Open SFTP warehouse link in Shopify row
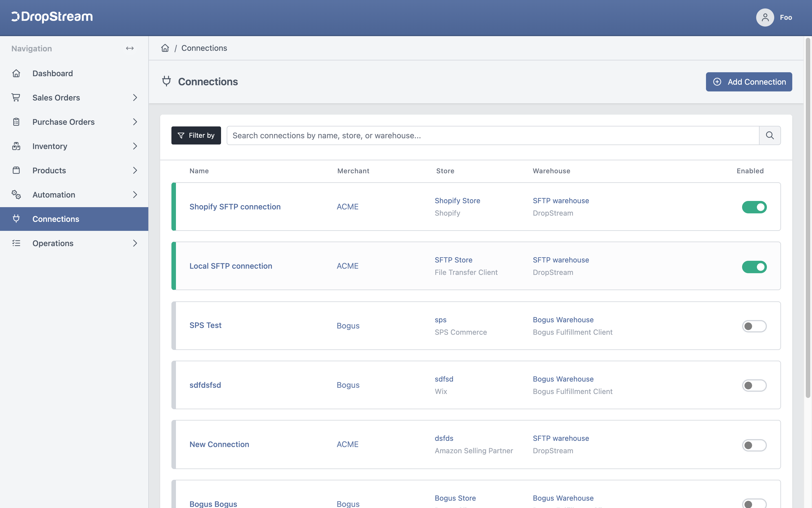Viewport: 812px width, 508px height. 561,201
